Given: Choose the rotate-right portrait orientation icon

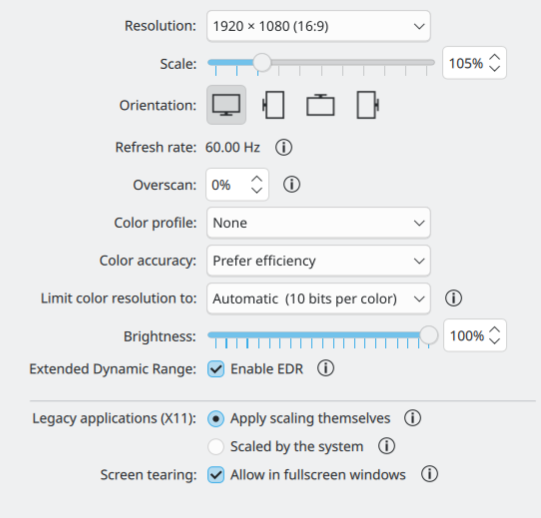Looking at the screenshot, I should [368, 105].
